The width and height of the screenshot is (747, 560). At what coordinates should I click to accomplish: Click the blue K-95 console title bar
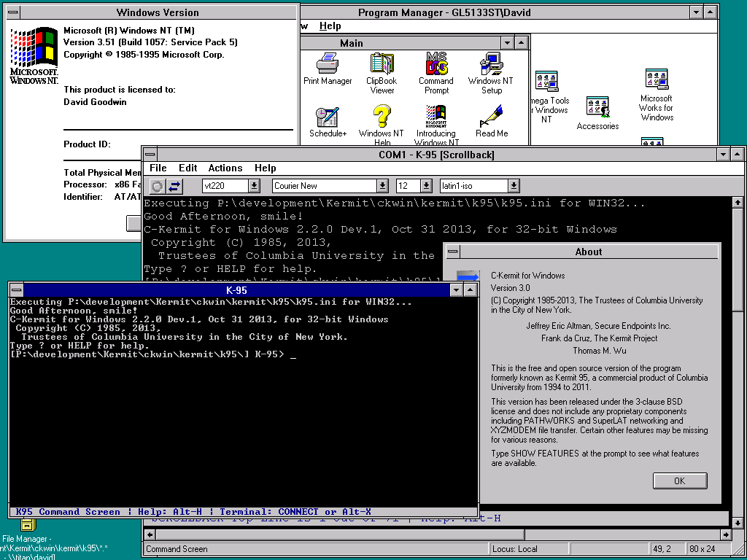pos(236,289)
